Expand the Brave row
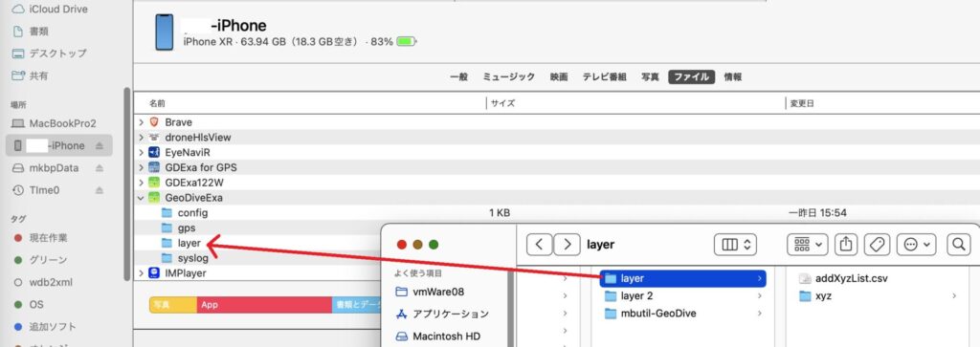This screenshot has width=980, height=347. (142, 122)
